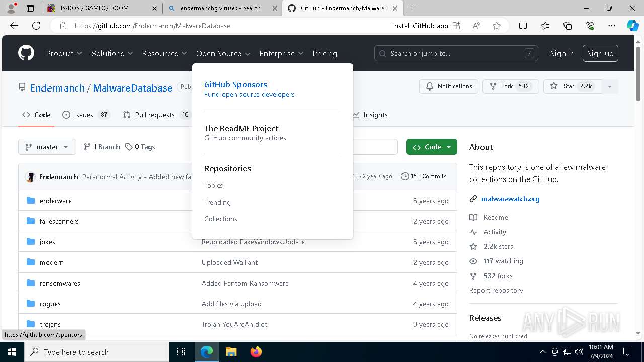Image resolution: width=644 pixels, height=362 pixels.
Task: Select Collections in Repositories menu
Action: (x=221, y=219)
